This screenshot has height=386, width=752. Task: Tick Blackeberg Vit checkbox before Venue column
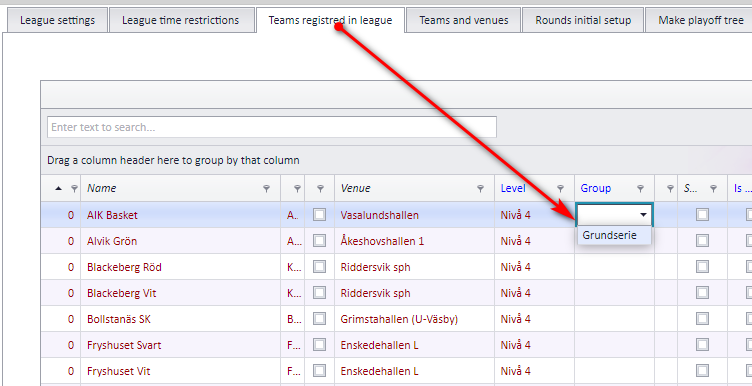point(319,292)
